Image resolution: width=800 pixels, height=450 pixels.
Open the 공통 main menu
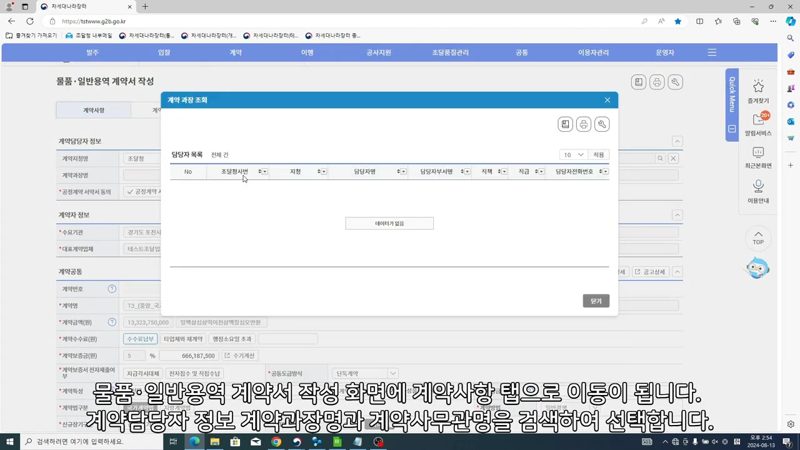[521, 53]
